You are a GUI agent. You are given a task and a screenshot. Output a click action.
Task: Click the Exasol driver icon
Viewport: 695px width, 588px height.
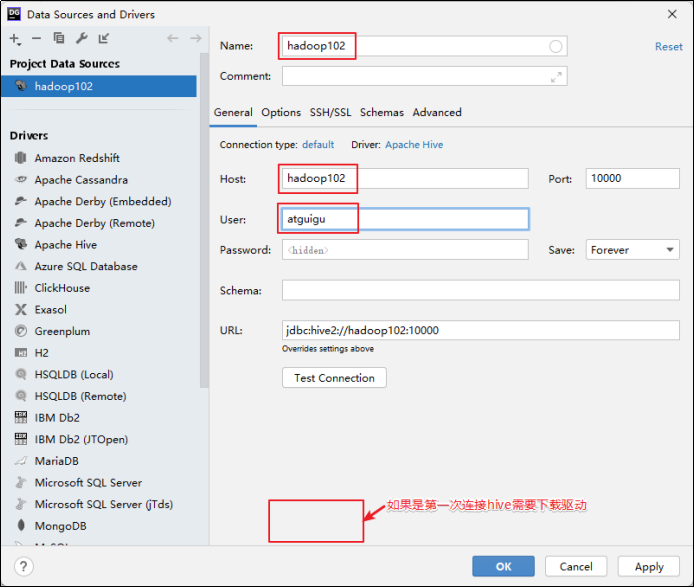(x=20, y=309)
